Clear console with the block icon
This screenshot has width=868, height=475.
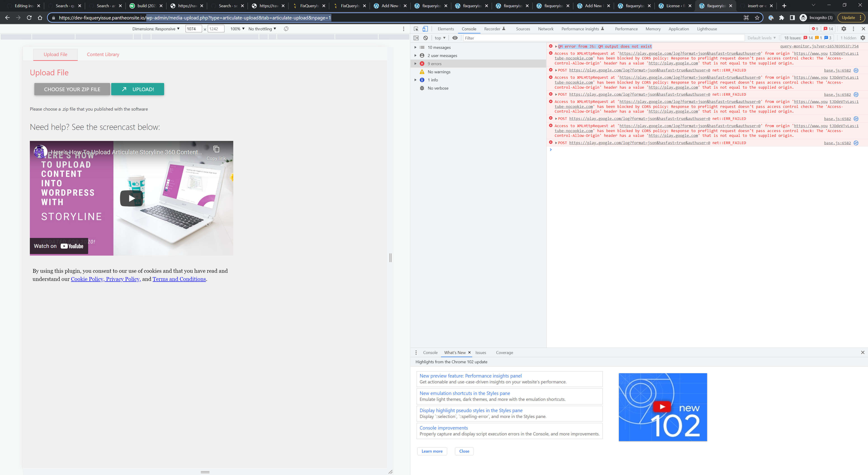tap(426, 38)
